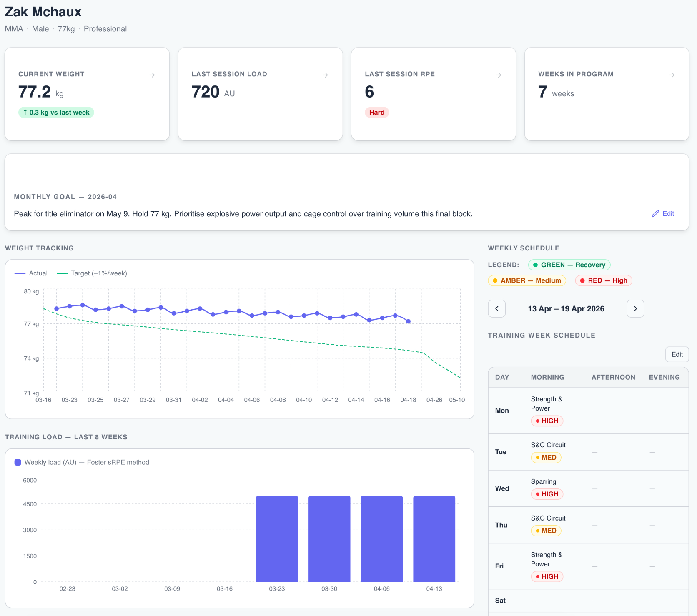
Task: Select Friday's Strength & Power session
Action: click(547, 560)
